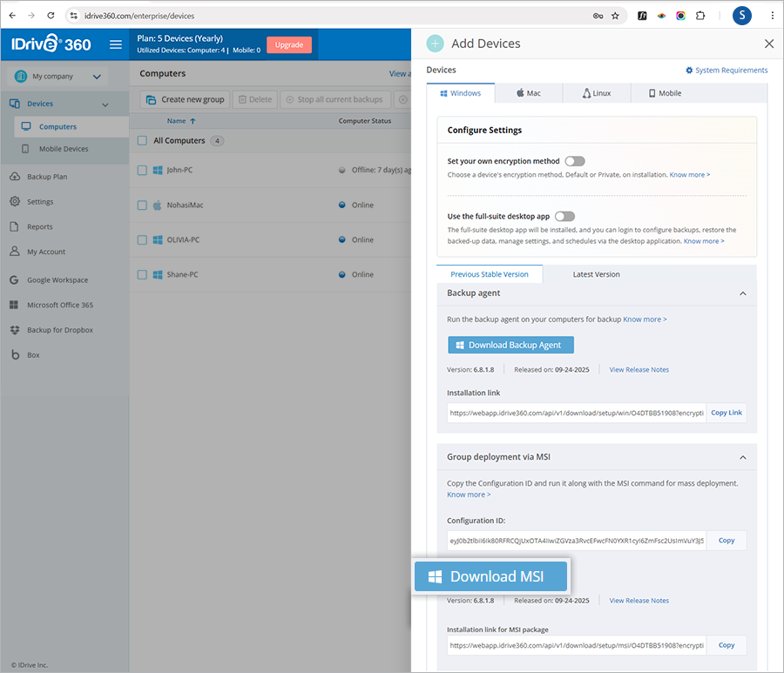Viewport: 784px width, 673px height.
Task: Select the OLIVIA-PC checkbox
Action: point(142,239)
